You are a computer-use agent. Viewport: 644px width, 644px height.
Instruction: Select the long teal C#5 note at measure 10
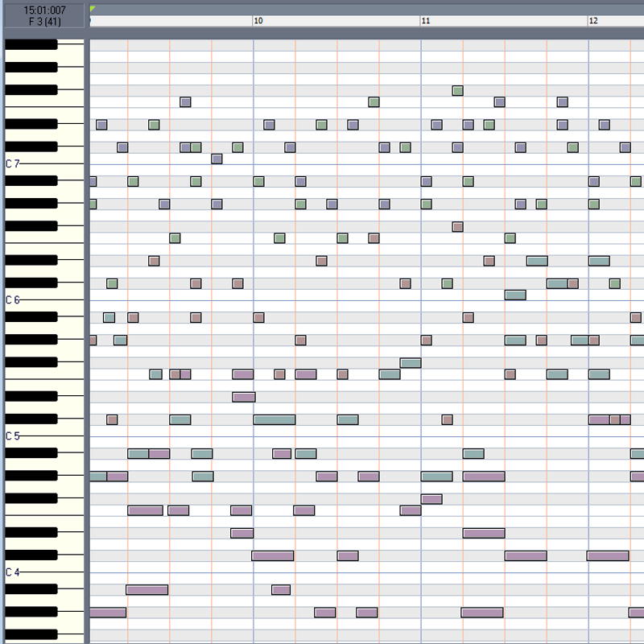click(275, 419)
